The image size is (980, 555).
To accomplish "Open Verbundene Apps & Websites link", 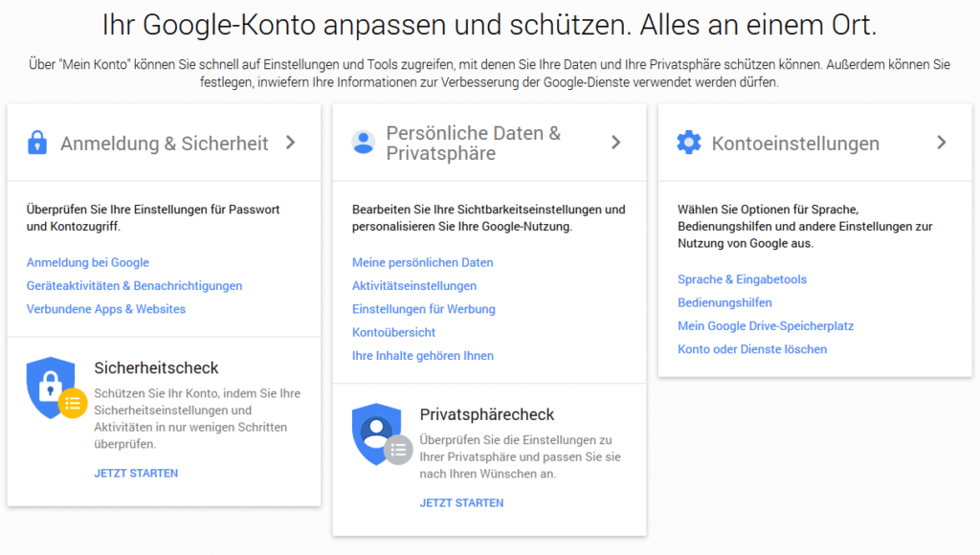I will [105, 309].
